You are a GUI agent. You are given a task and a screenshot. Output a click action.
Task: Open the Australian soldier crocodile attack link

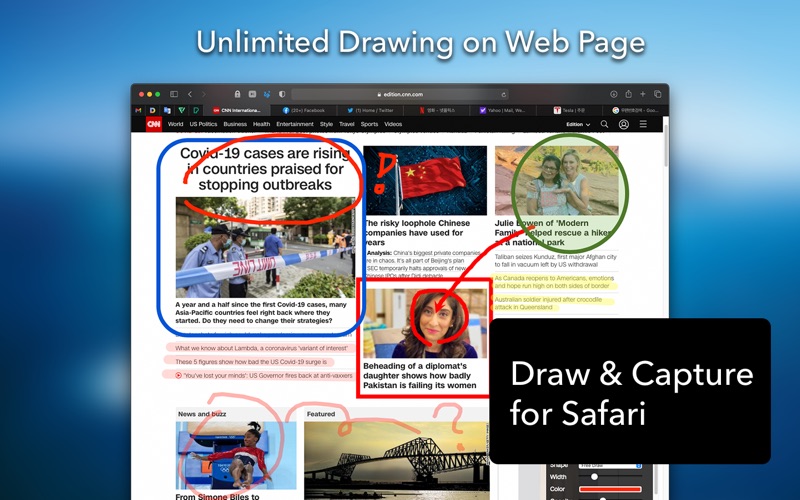click(548, 303)
